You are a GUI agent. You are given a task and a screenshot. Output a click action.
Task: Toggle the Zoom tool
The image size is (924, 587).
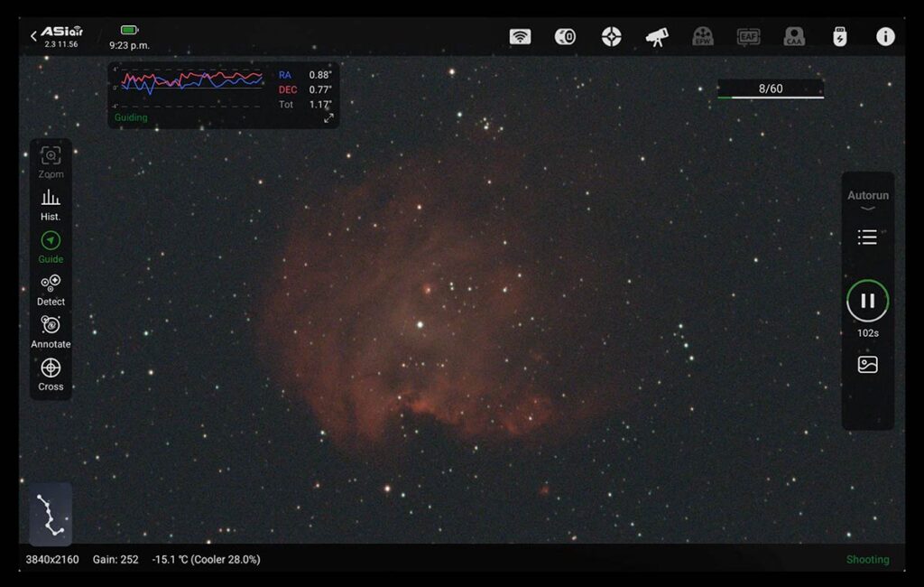pyautogui.click(x=51, y=161)
